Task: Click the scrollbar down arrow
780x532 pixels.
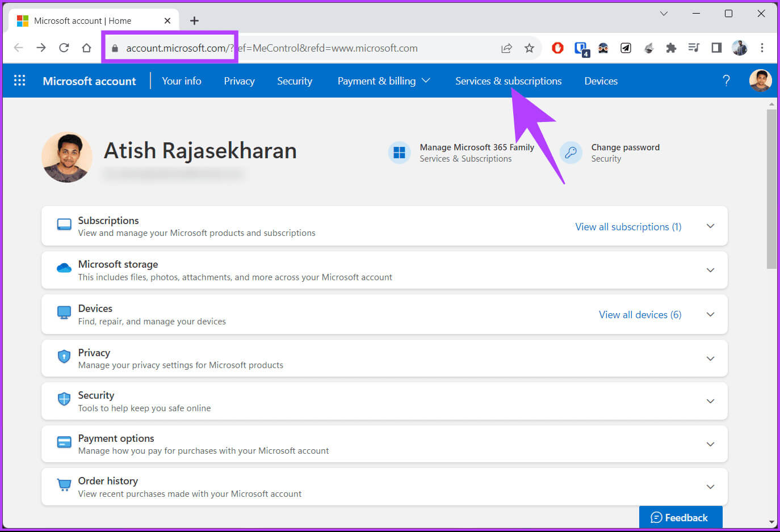Action: (x=771, y=522)
